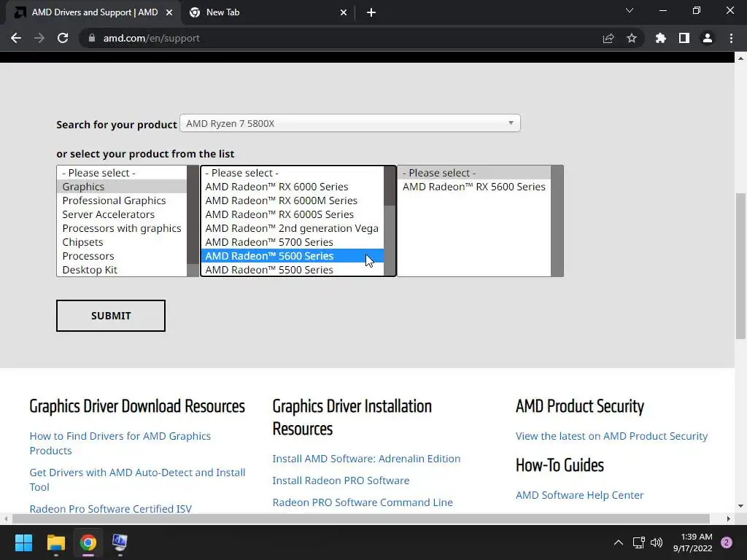The width and height of the screenshot is (747, 560).
Task: Click the padlock site info icon
Action: pos(92,38)
